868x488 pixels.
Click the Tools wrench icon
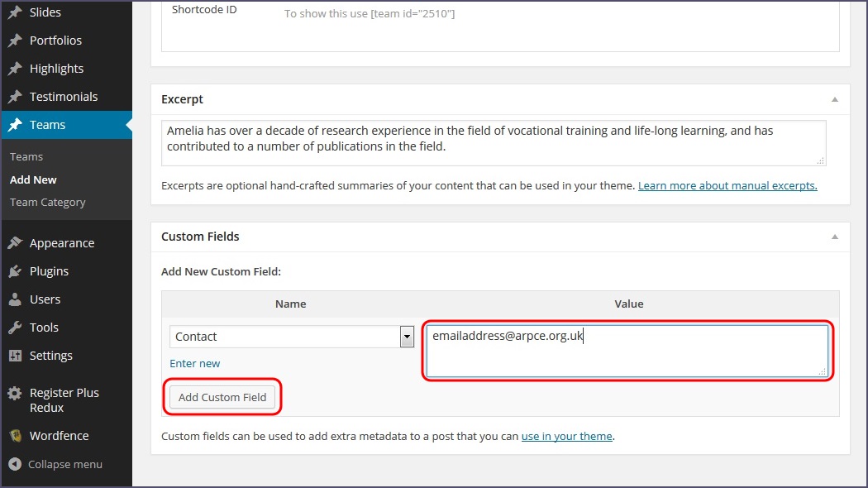(x=15, y=328)
